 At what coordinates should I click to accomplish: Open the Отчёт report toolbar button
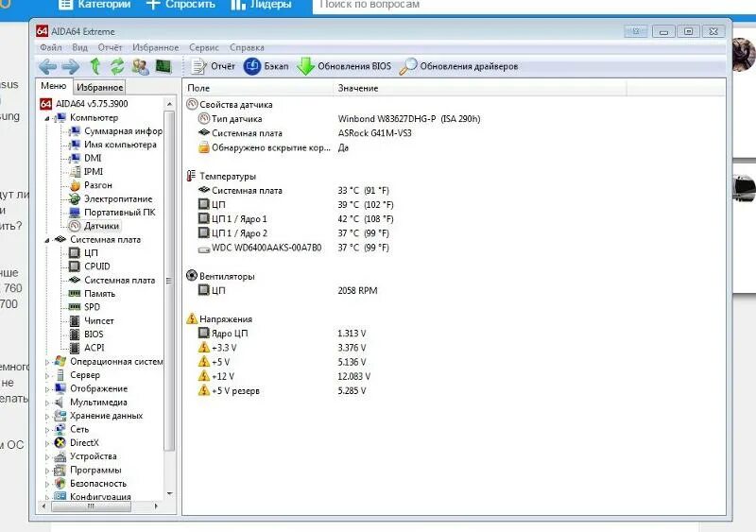tap(213, 66)
